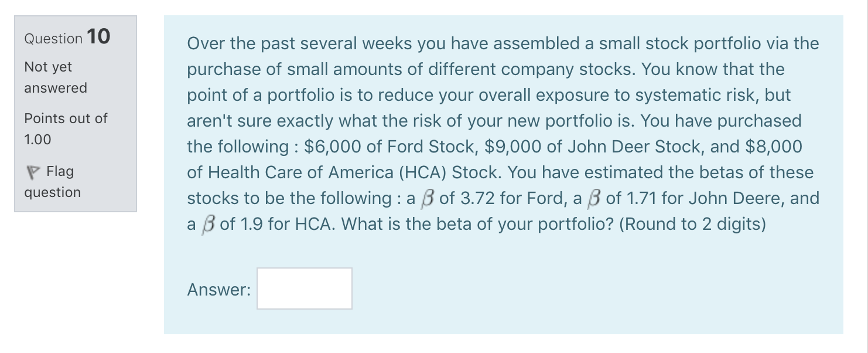Click the Not yet answered status
This screenshot has width=868, height=353.
(x=55, y=77)
